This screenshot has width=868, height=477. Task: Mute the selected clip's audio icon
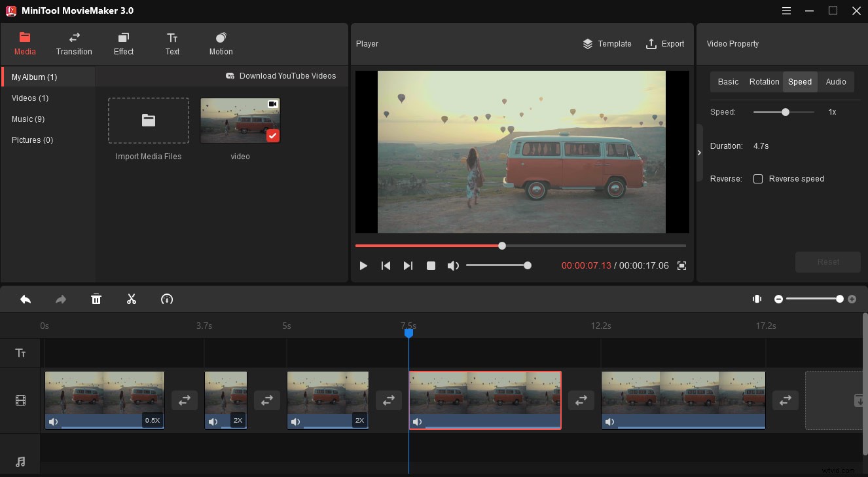coord(417,421)
